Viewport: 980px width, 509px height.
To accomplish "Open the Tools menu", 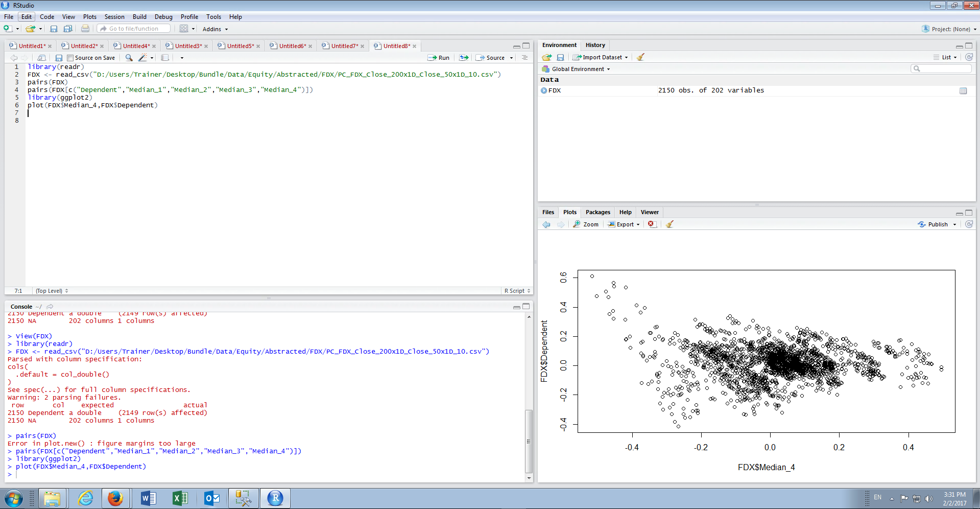I will pos(213,17).
